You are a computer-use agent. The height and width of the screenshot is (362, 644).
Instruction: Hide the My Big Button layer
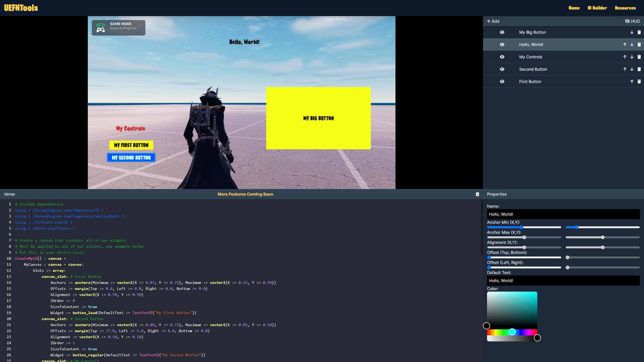point(502,32)
